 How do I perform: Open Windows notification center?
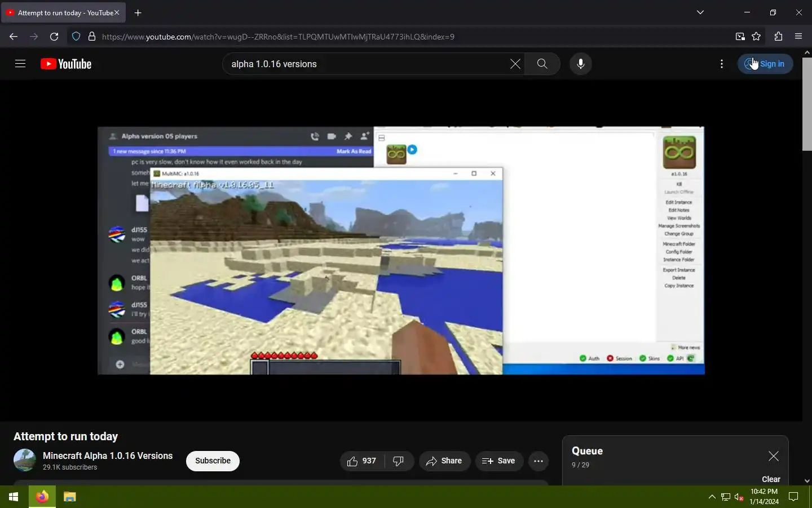coord(793,497)
